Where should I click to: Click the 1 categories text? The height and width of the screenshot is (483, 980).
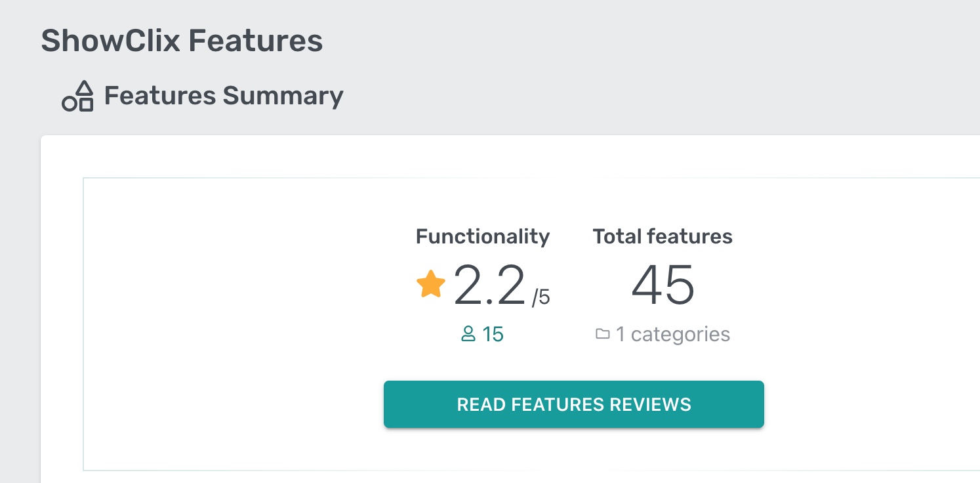pyautogui.click(x=672, y=335)
